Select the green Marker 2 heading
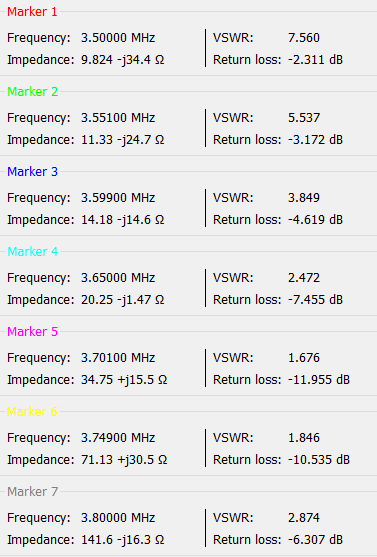The image size is (377, 557). pos(32,92)
